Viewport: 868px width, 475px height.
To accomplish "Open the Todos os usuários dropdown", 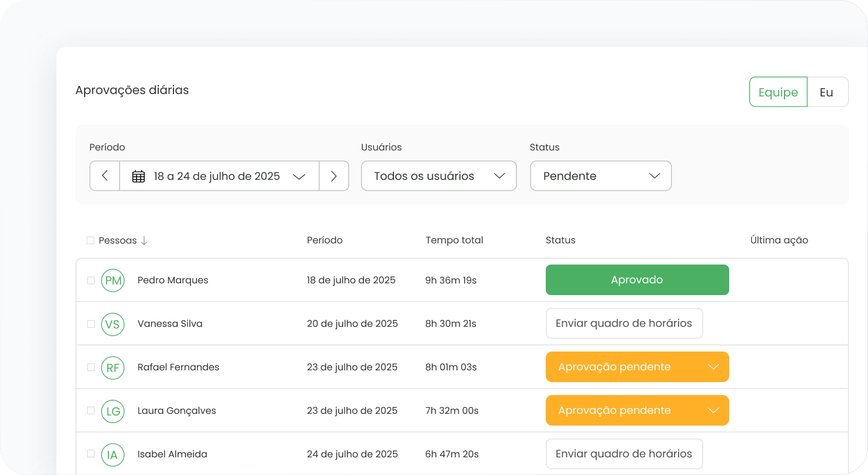I will [x=439, y=176].
